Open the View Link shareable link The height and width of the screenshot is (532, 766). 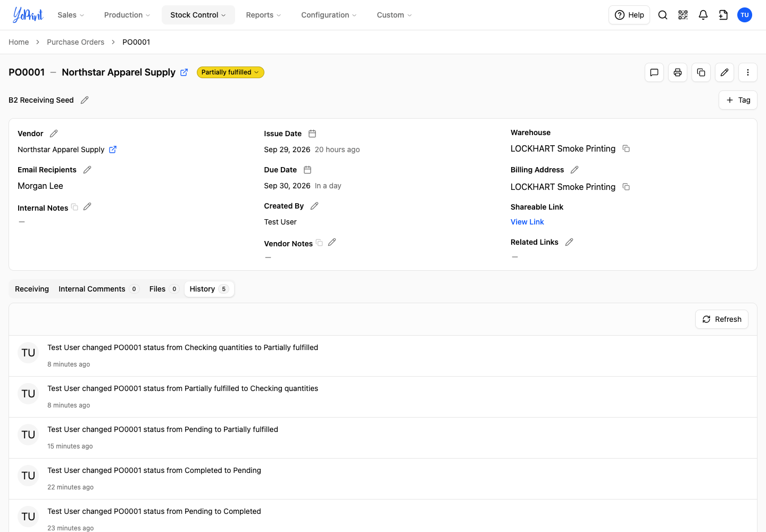coord(527,222)
